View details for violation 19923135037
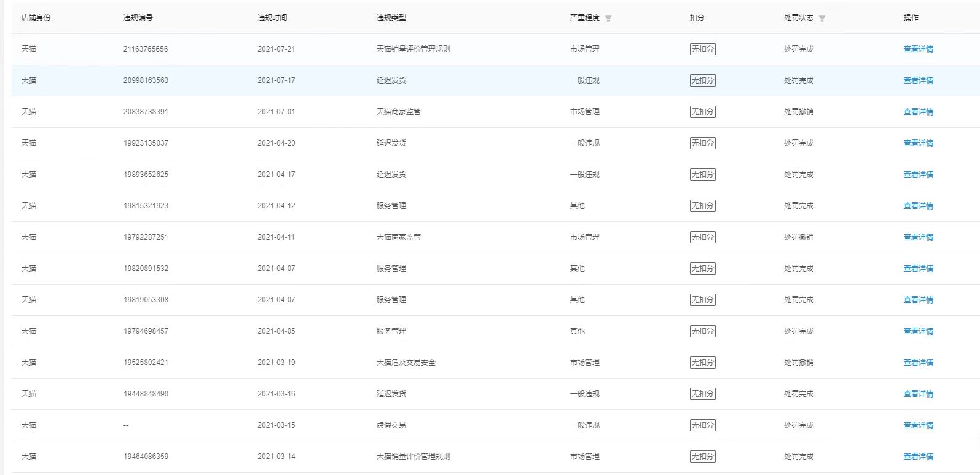 coord(918,143)
